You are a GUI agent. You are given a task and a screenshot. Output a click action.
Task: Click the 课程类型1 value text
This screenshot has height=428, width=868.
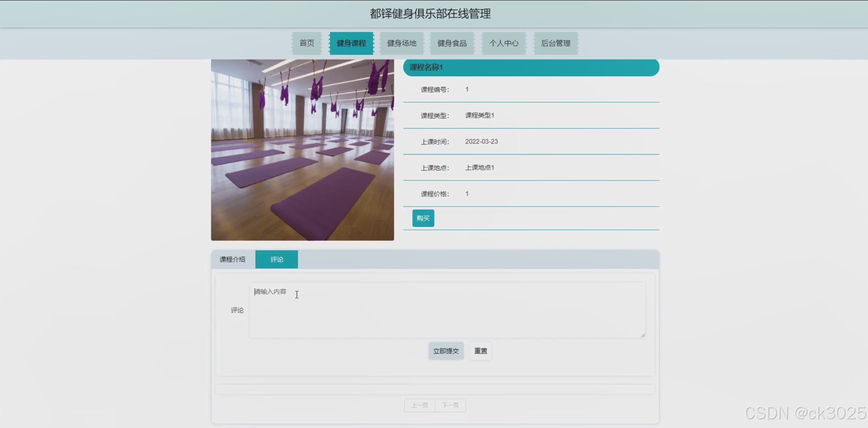point(480,115)
